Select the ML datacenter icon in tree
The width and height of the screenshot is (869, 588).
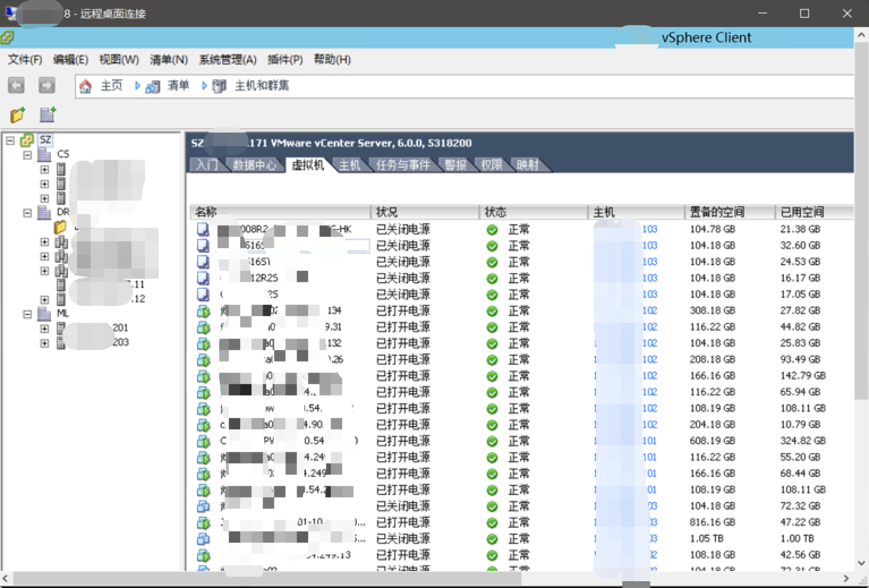pyautogui.click(x=44, y=313)
